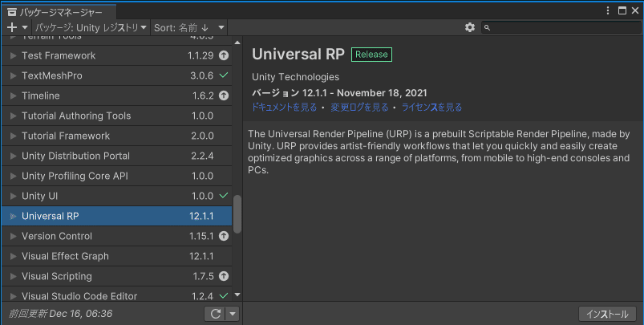This screenshot has width=644, height=325.
Task: Click the package list scroll down arrow
Action: pos(237,295)
